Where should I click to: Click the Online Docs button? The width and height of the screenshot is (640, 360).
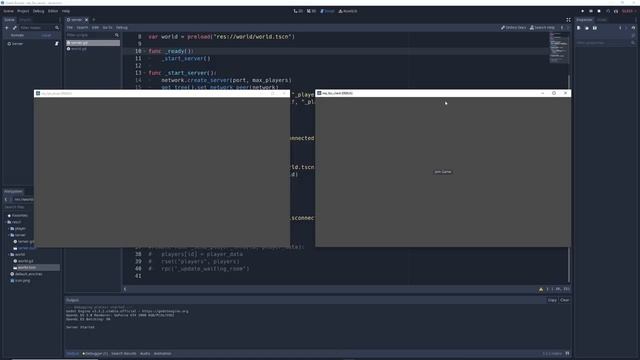(513, 28)
